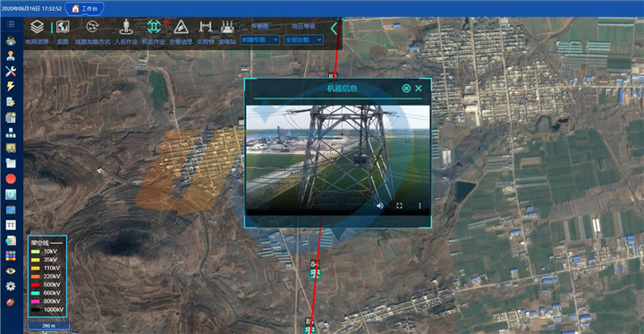Select the 机巡作业 drone patrol icon

point(154,27)
